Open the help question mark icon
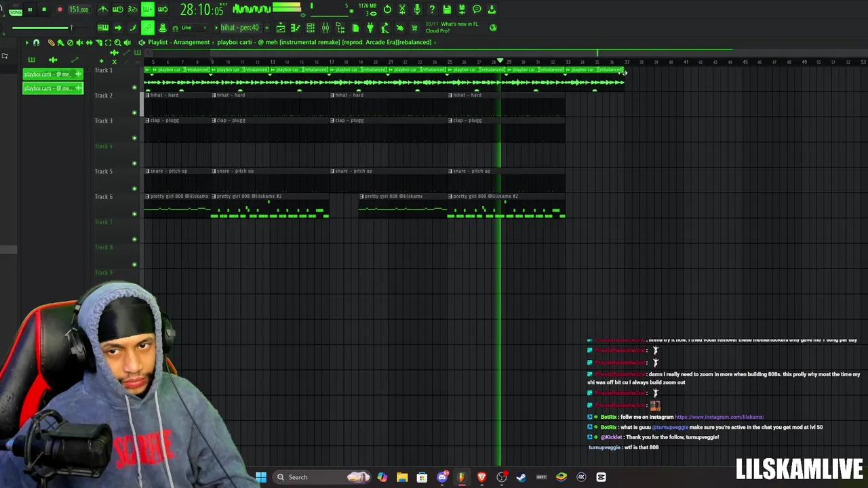This screenshot has height=488, width=868. click(x=432, y=9)
